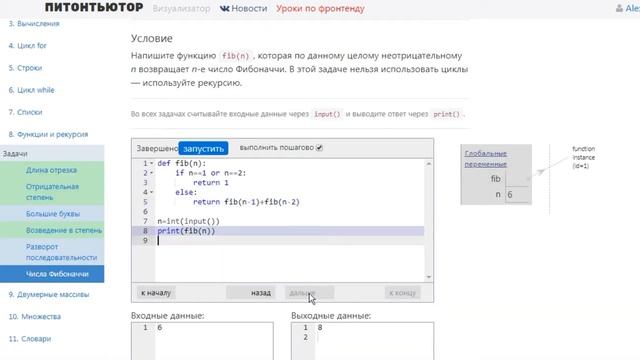Open the Визуализатор navigation item
Viewport: 640px width, 360px height.
181,8
